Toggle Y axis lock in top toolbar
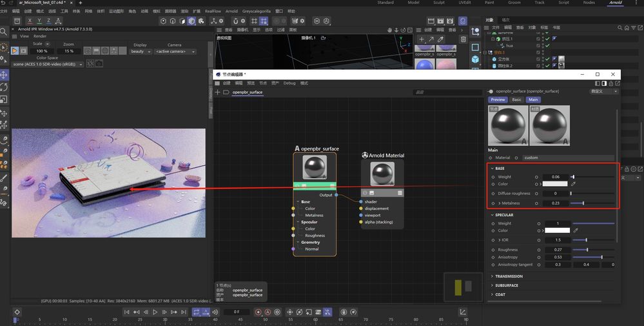644x326 pixels. [39, 21]
